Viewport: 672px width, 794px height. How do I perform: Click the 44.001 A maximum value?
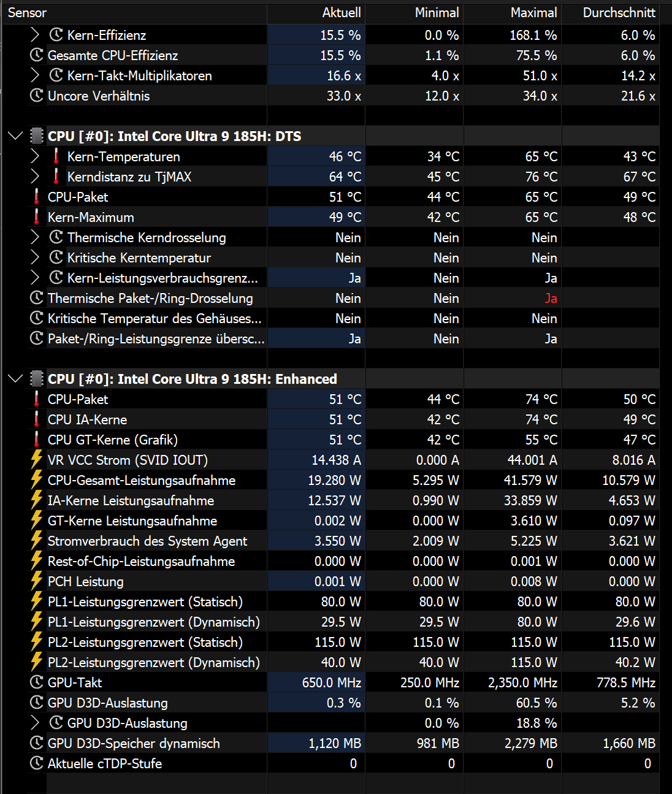point(532,460)
